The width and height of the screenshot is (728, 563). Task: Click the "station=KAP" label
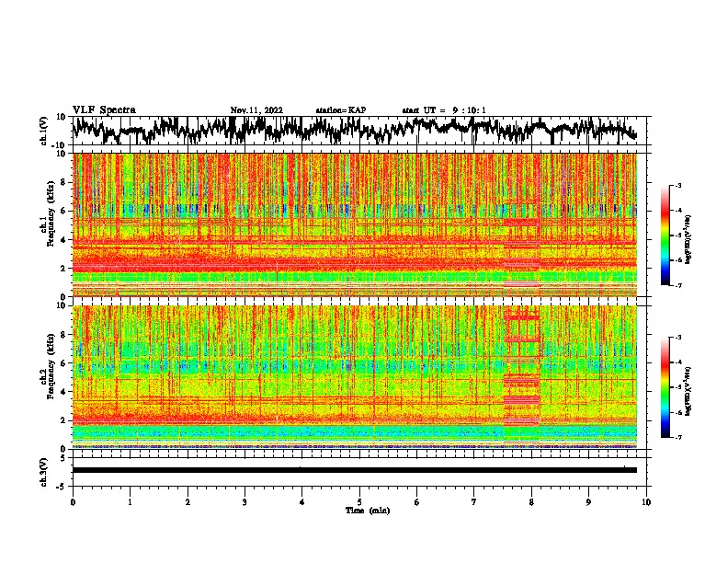pyautogui.click(x=341, y=110)
